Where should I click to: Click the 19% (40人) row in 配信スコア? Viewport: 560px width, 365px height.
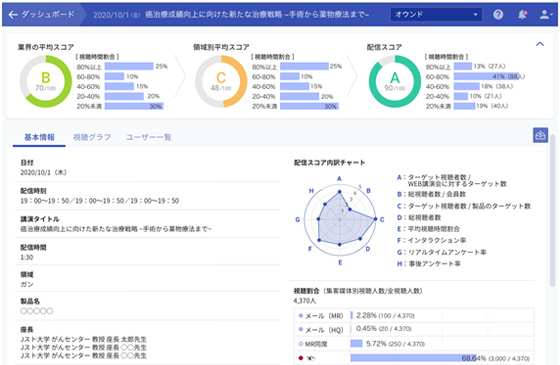pos(467,106)
